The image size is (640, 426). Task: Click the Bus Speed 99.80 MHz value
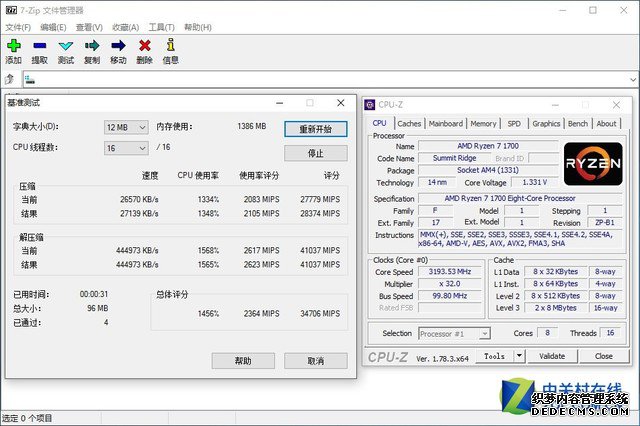pyautogui.click(x=449, y=296)
